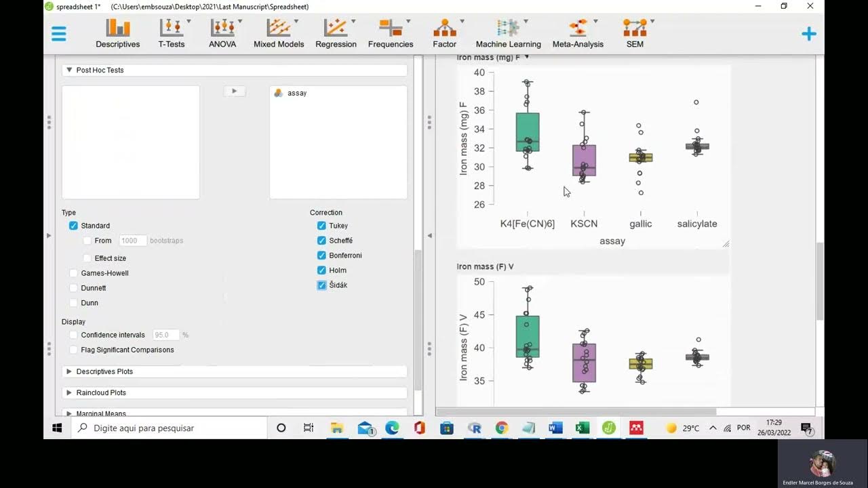
Task: Uncheck the Tukey correction
Action: pos(321,226)
